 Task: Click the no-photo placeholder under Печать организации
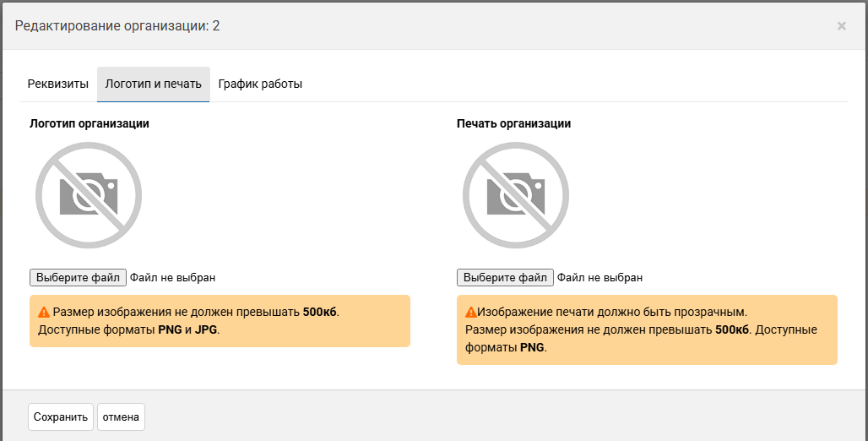tap(516, 195)
